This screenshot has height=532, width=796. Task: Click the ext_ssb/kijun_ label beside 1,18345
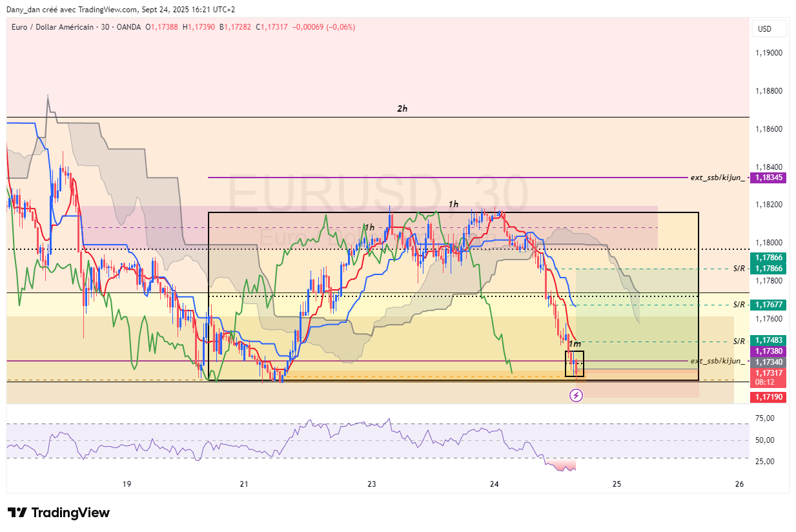(717, 178)
